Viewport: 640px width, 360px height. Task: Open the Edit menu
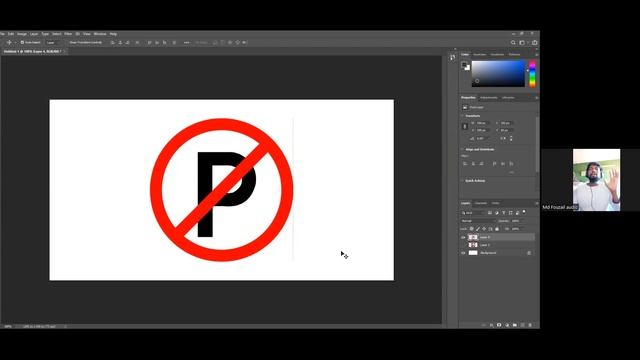pos(11,34)
